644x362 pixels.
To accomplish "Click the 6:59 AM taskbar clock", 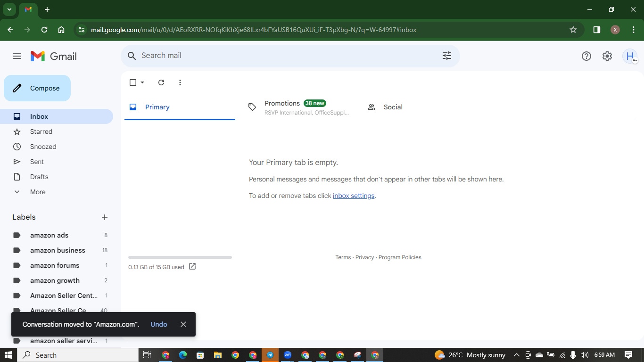I will 604,355.
